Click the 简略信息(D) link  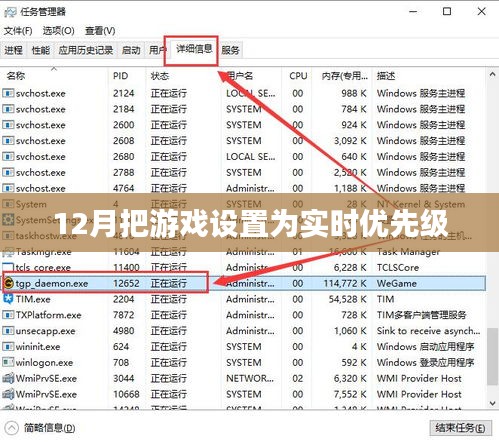click(50, 428)
